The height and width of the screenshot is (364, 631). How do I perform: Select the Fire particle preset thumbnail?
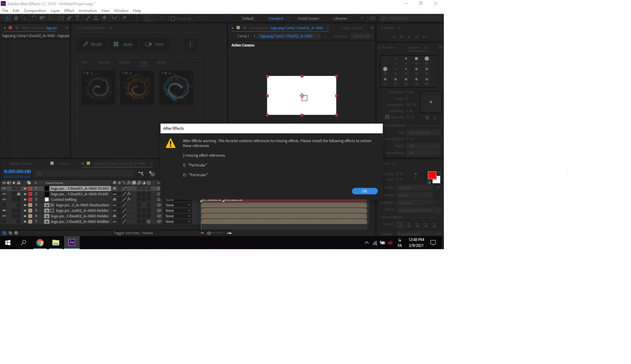click(84, 62)
